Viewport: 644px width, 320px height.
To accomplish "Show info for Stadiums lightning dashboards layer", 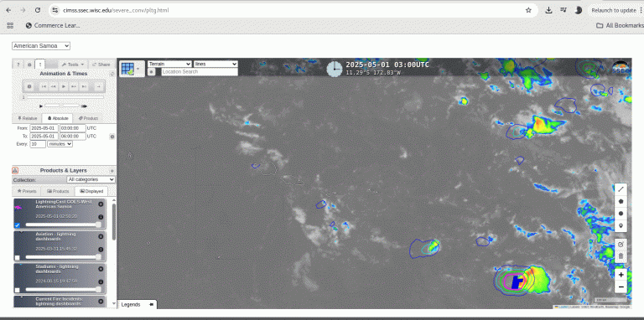I will [x=101, y=281].
